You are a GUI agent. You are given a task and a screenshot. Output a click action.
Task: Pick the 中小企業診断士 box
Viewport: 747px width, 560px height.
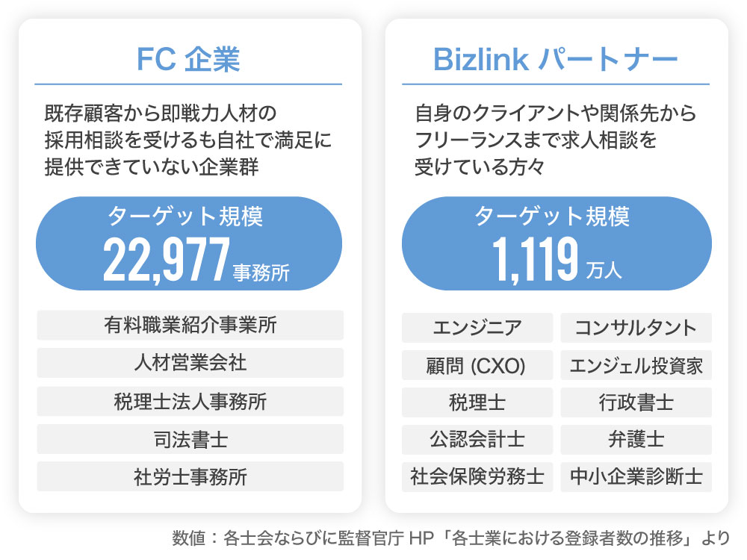click(x=636, y=476)
